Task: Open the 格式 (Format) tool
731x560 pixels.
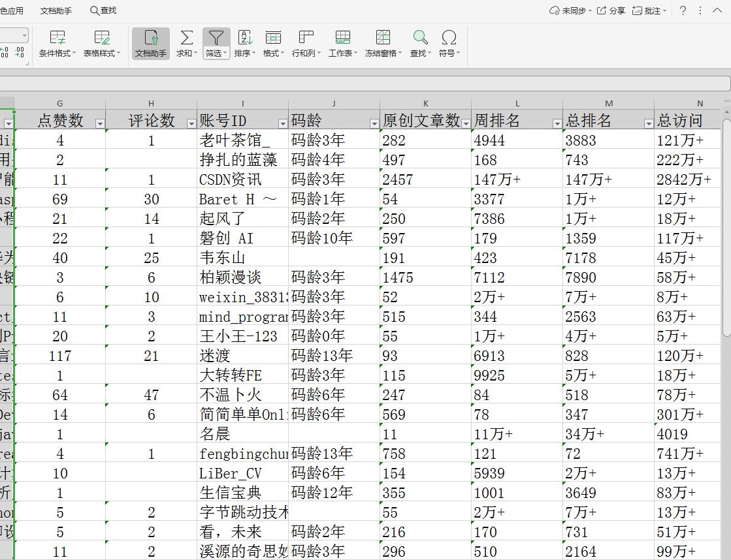Action: tap(274, 42)
